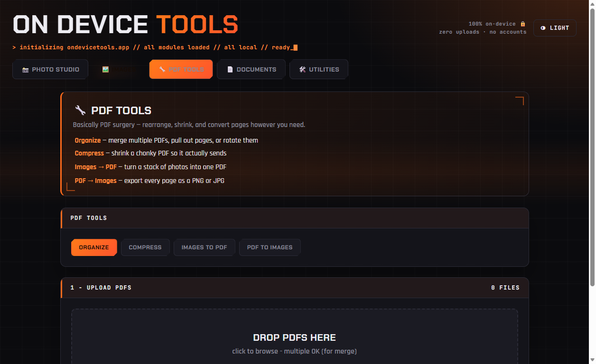Click the 'PDF → Images' description text

96,181
